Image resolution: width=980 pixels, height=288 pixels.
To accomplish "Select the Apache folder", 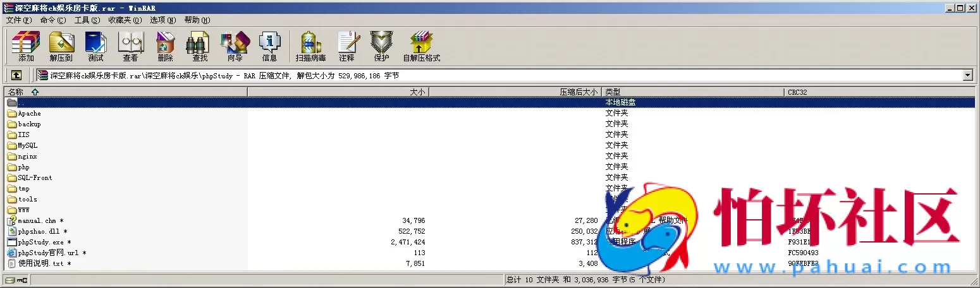I will (x=29, y=114).
